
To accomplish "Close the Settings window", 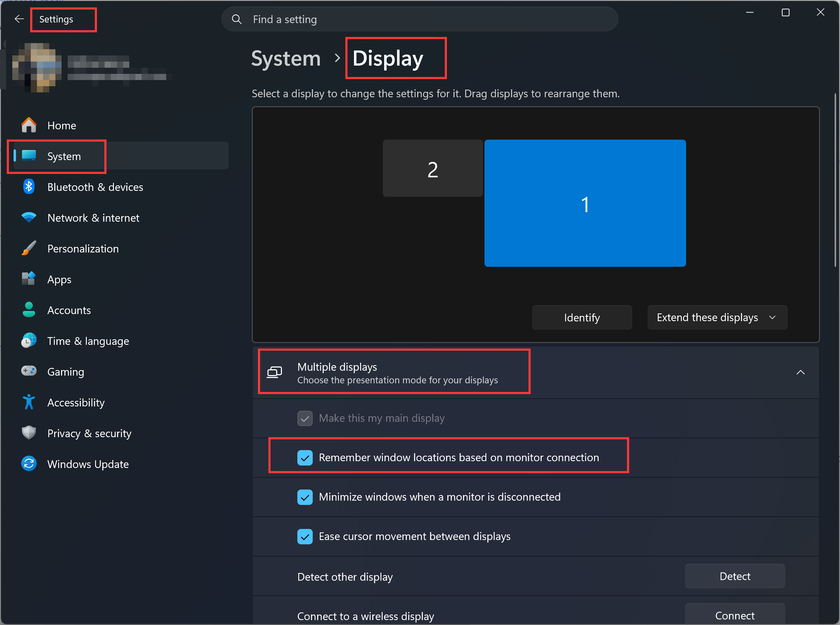I will click(820, 13).
